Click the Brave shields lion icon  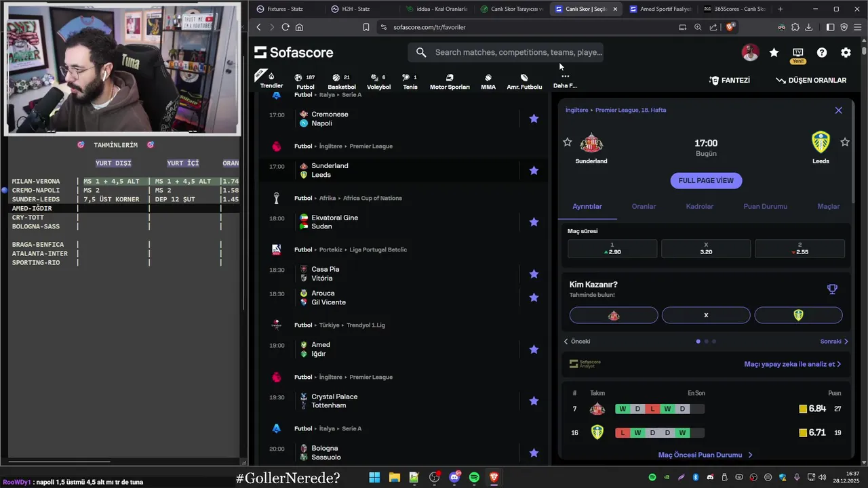pyautogui.click(x=730, y=27)
